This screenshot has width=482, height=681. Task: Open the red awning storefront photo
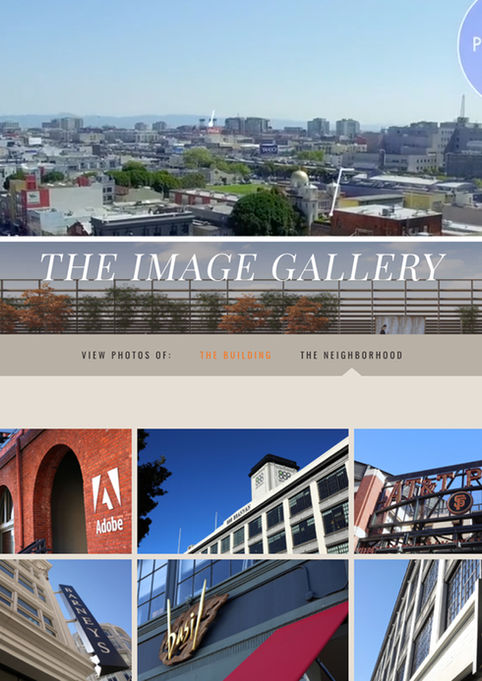point(243,620)
